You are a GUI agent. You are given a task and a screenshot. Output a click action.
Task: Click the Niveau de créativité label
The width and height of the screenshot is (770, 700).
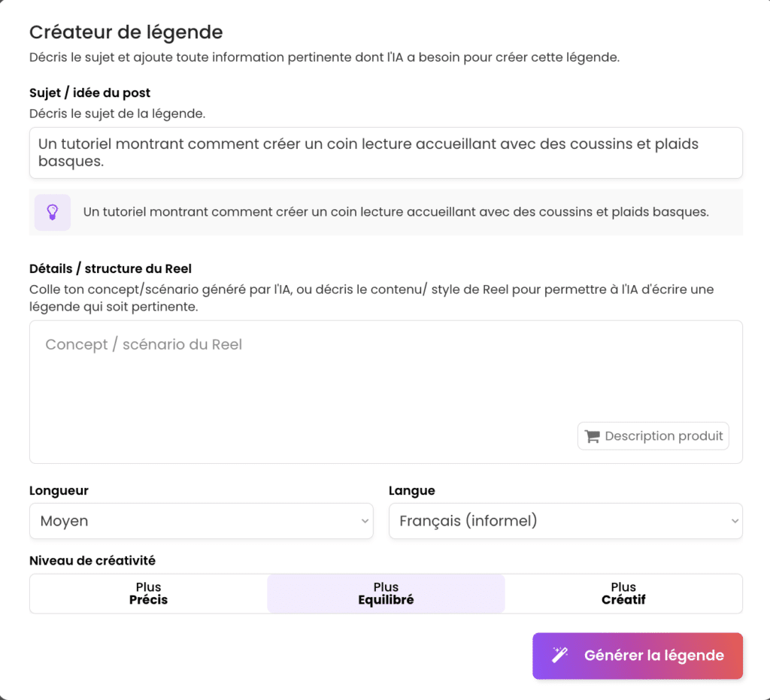coord(92,560)
